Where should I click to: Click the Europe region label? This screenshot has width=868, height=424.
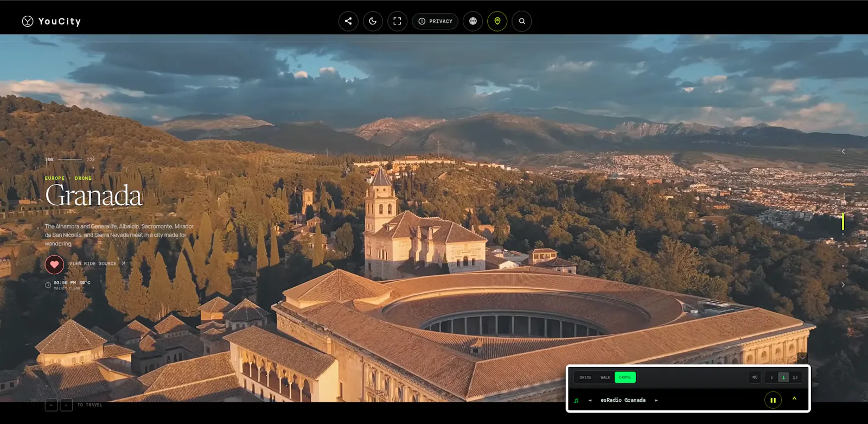pyautogui.click(x=55, y=178)
